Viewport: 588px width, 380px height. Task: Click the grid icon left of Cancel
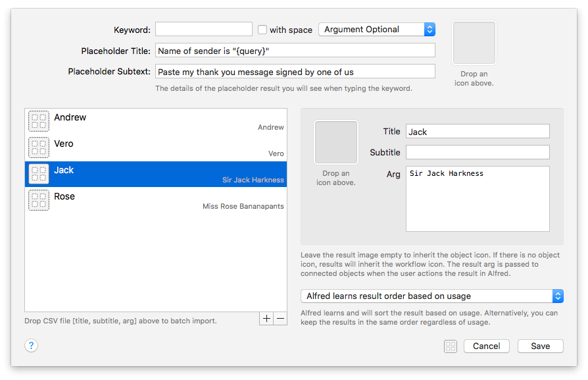451,346
